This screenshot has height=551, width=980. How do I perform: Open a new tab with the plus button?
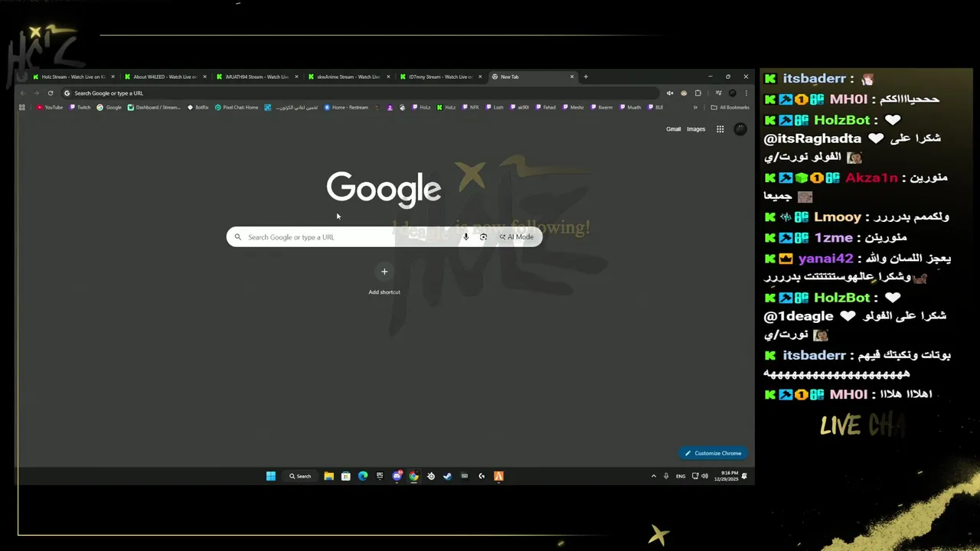[x=586, y=77]
